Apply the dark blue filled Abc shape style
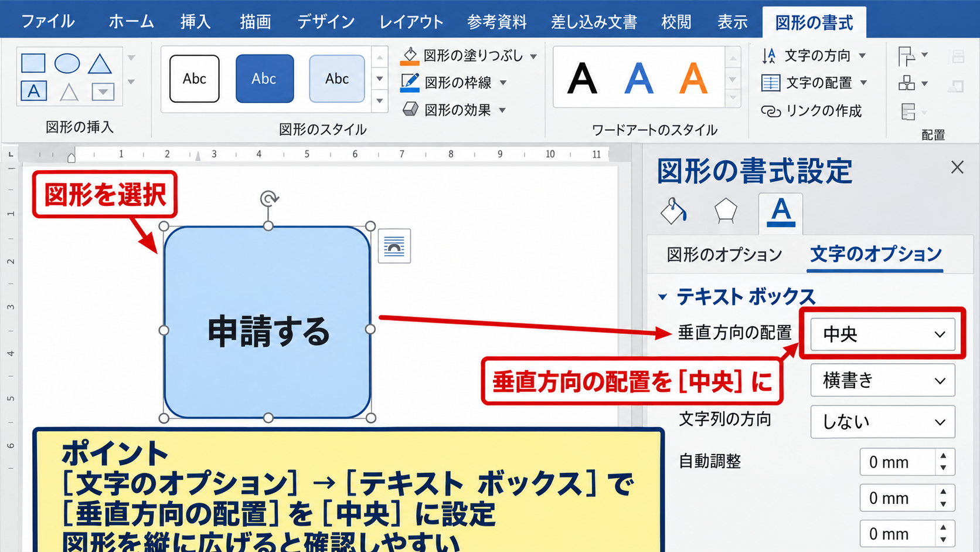The height and width of the screenshot is (552, 980). [265, 79]
